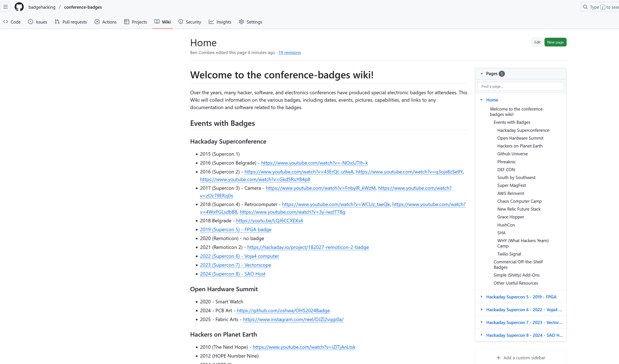
Task: Jump to DEF CON section in sidebar
Action: tap(506, 170)
